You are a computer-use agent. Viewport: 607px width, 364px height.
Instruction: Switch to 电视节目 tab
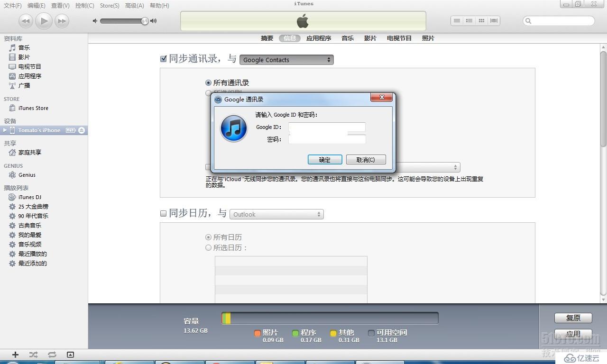coord(399,38)
